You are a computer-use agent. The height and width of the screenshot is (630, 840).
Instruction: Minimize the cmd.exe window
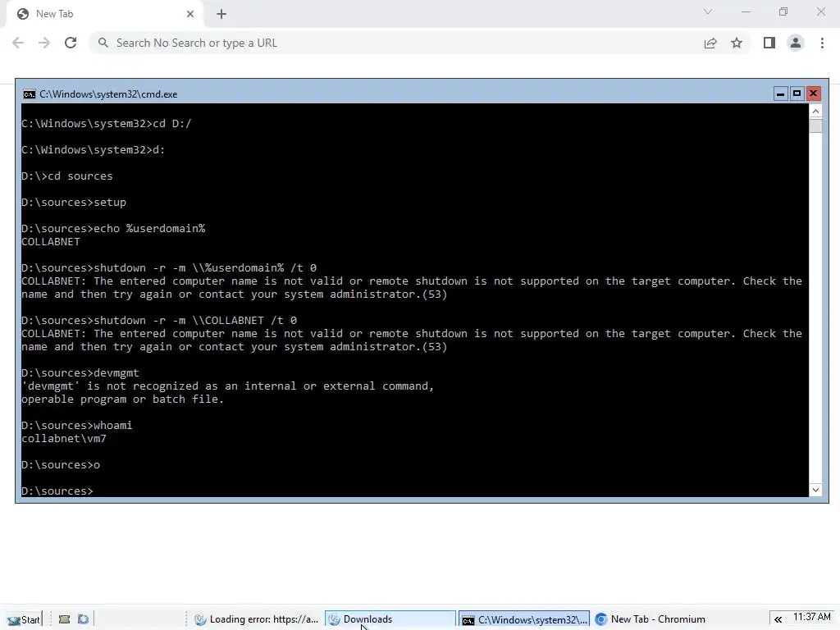coord(781,94)
